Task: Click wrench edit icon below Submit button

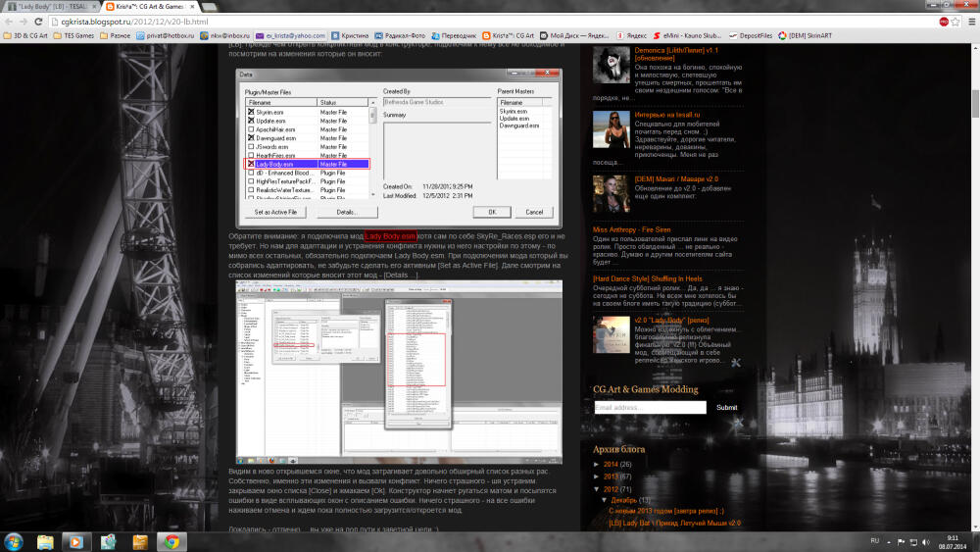Action: (738, 424)
